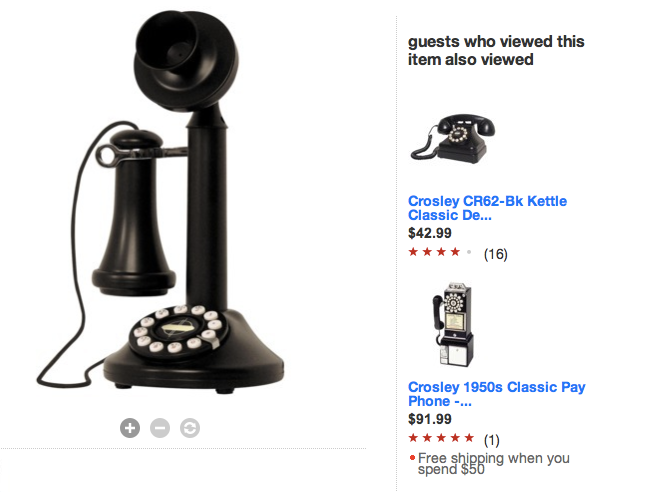Click the rotary dial on candlestick phone
648x492 pixels.
(x=178, y=330)
